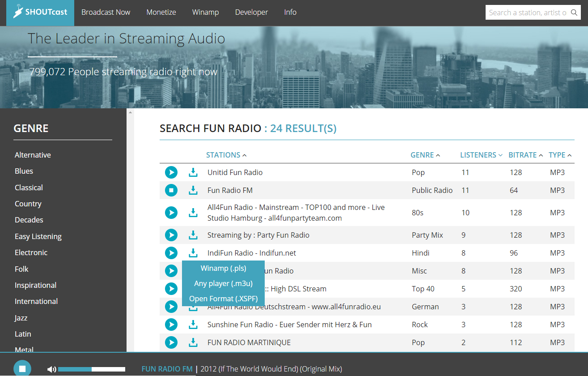Play the Unitid Fun Radio station
Viewport: 588px width, 376px height.
pos(171,172)
